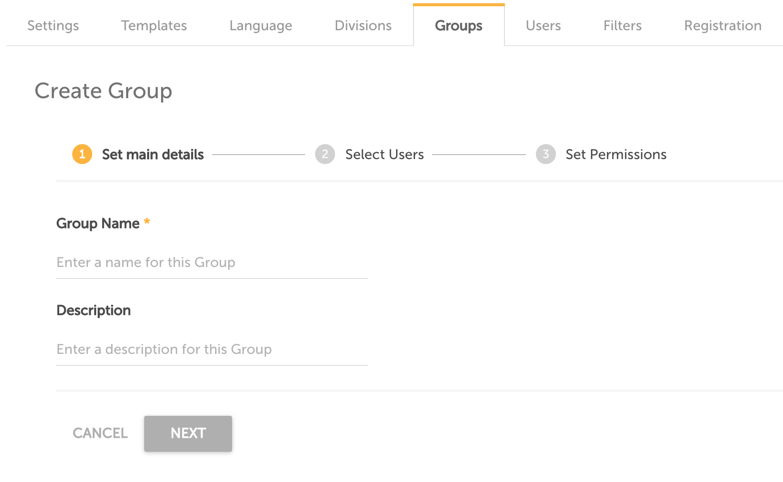Go to the Language tab
The image size is (783, 482).
(261, 26)
